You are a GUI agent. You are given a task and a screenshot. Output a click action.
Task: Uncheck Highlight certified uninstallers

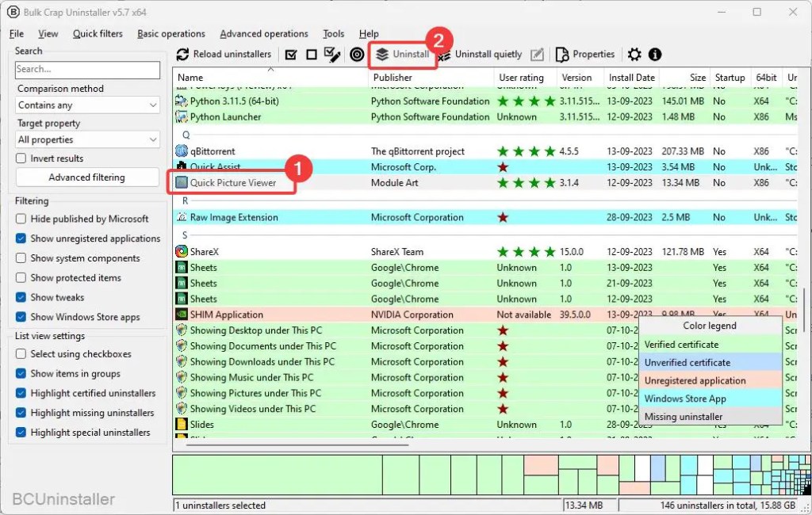(x=21, y=393)
